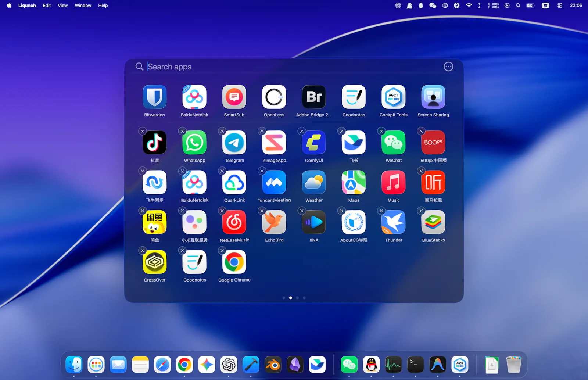Remove WhatsApp using its X badge
This screenshot has width=588, height=380.
(182, 131)
